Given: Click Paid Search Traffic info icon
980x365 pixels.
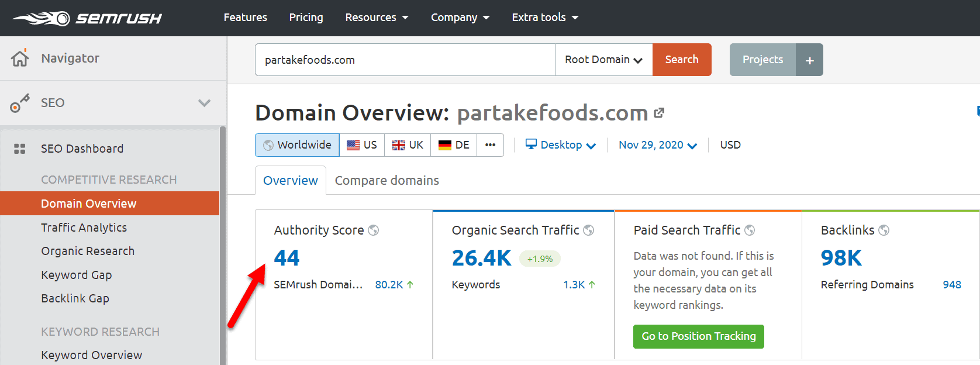Looking at the screenshot, I should point(750,230).
